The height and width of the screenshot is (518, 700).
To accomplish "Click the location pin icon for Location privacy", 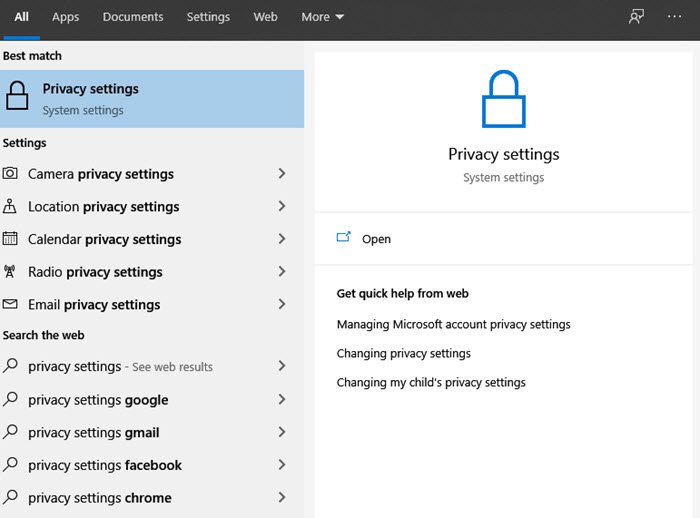I will [11, 207].
